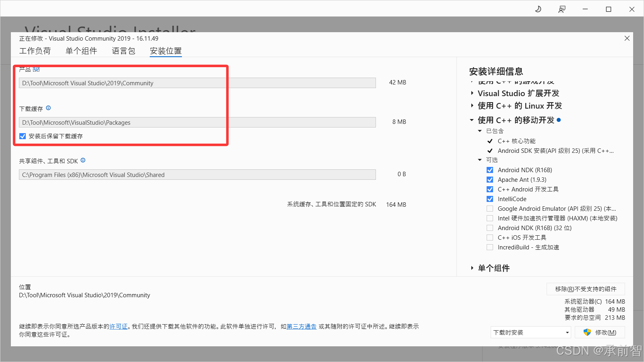Click 移除(R)不受支持的组件 button
The width and height of the screenshot is (644, 362).
586,289
